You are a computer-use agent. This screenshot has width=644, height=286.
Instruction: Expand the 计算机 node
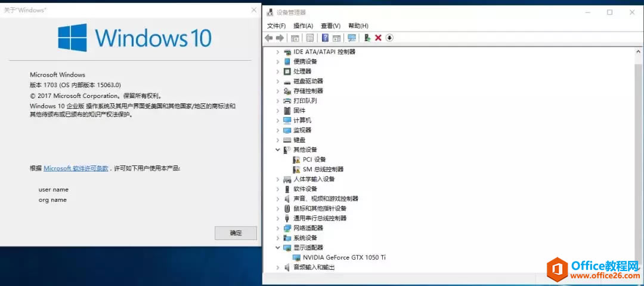[278, 121]
